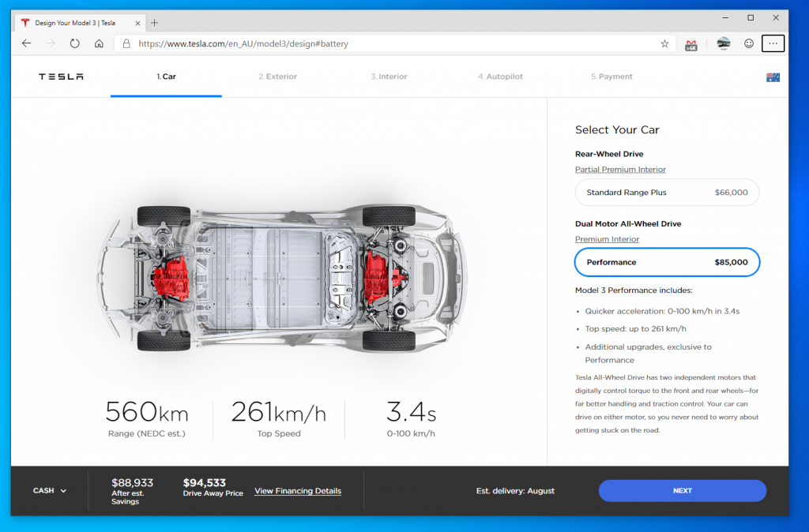
Task: Open the Gmail extension icon
Action: click(x=690, y=45)
